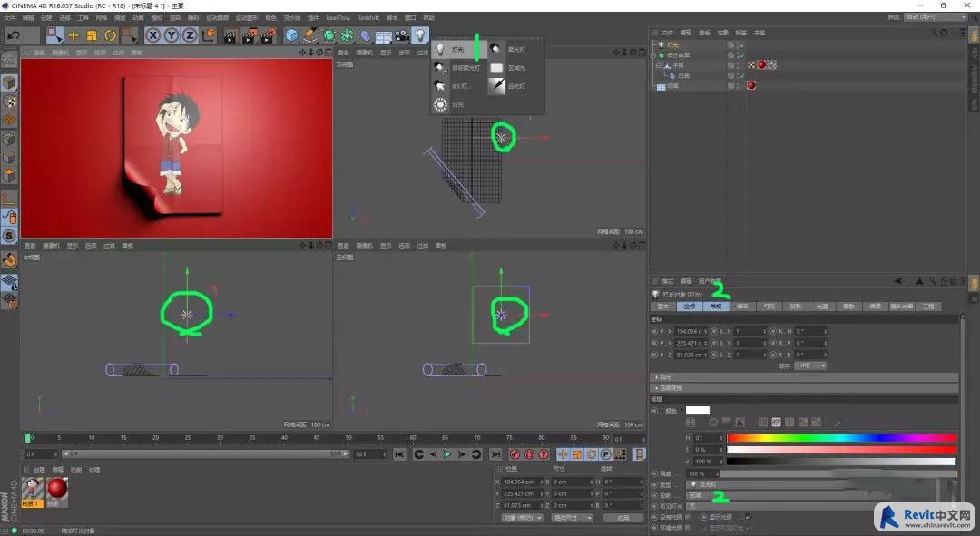The height and width of the screenshot is (536, 980).
Task: Add a blue Cube primitive
Action: tap(292, 35)
